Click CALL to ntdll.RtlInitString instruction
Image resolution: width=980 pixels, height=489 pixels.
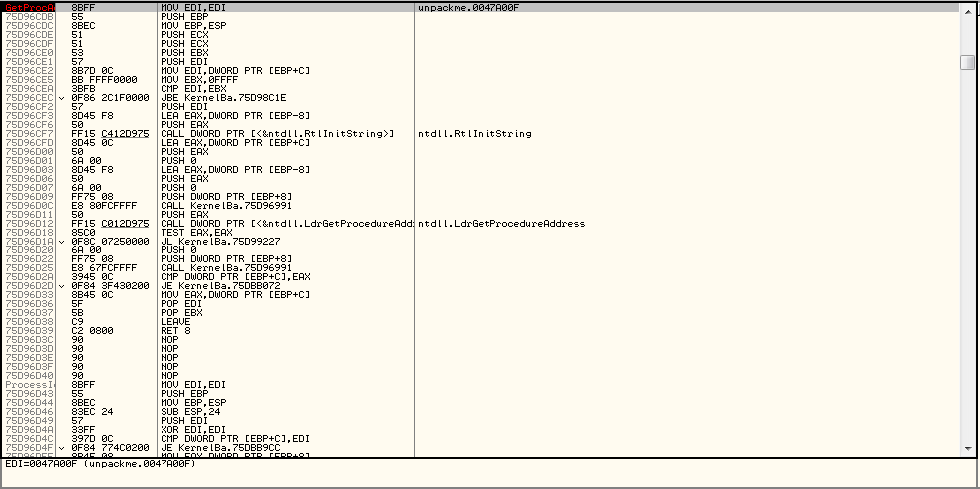coord(277,134)
